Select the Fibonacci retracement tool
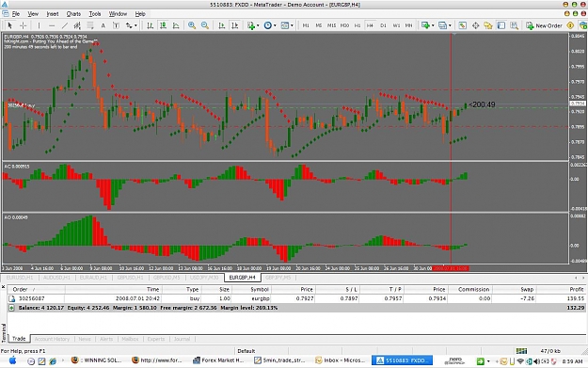 tap(90, 25)
